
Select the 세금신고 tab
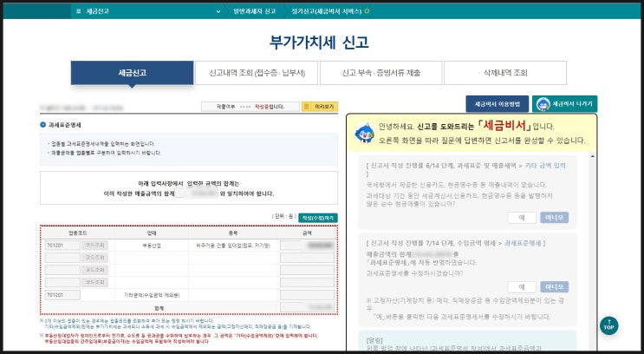[x=133, y=73]
